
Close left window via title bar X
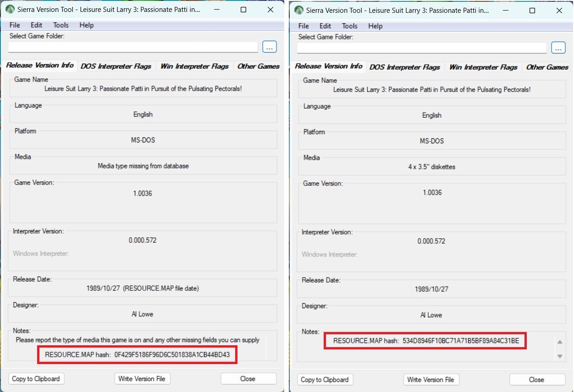pos(270,10)
